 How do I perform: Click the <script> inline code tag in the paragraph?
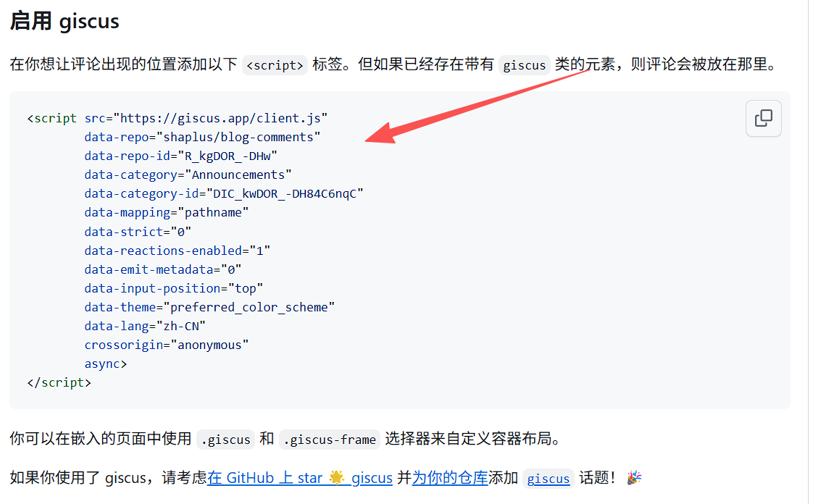[x=275, y=65]
